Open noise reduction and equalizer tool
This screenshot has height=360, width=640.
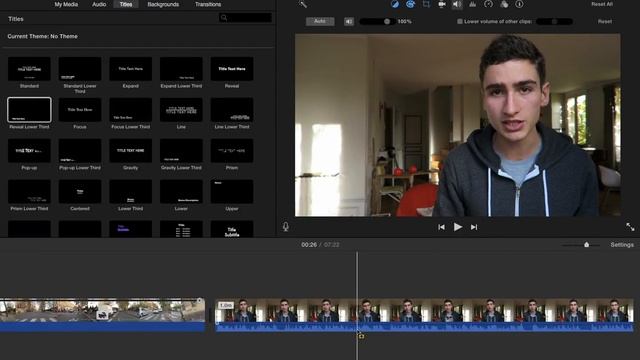point(473,4)
